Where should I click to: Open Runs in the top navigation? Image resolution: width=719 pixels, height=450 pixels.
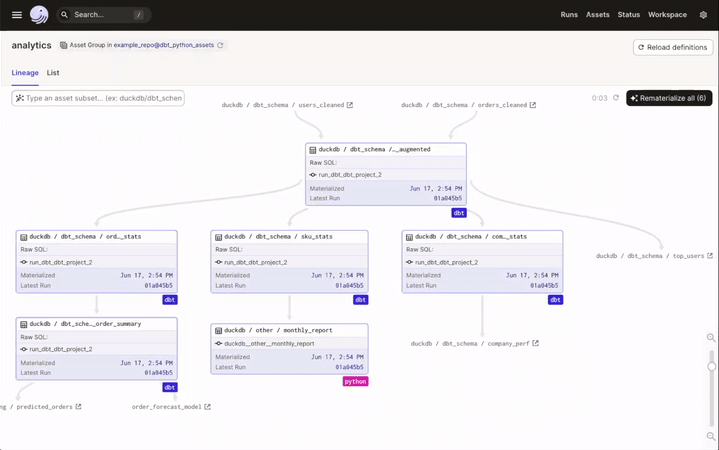click(x=569, y=15)
